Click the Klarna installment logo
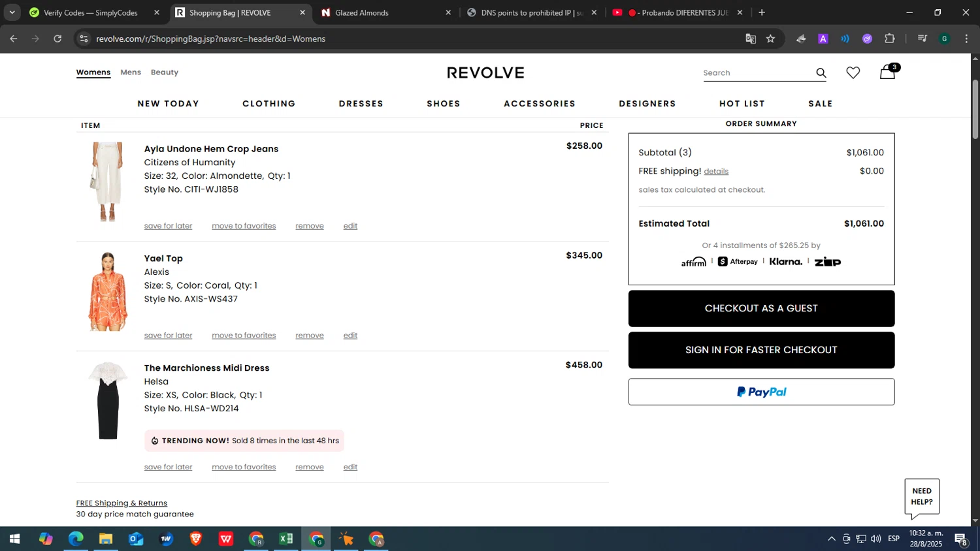 pos(785,262)
